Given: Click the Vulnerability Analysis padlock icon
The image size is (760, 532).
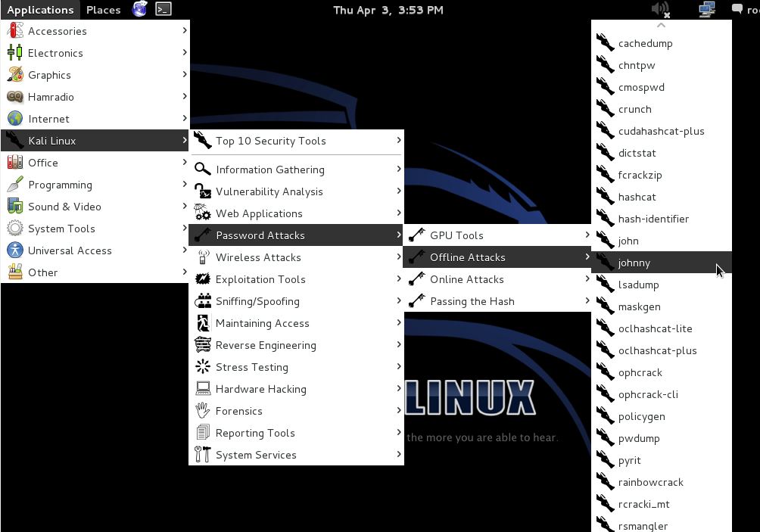Looking at the screenshot, I should pos(203,191).
